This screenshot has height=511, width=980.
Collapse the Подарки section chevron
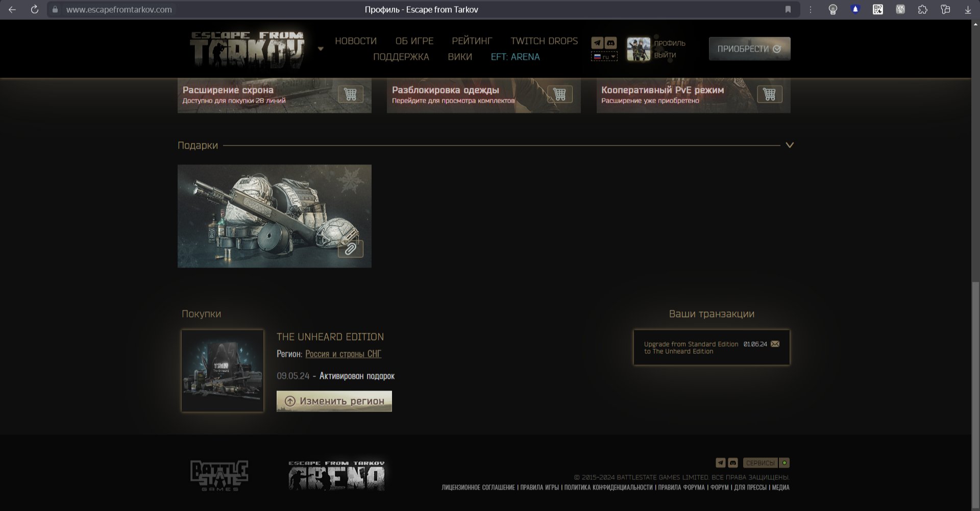pos(790,145)
